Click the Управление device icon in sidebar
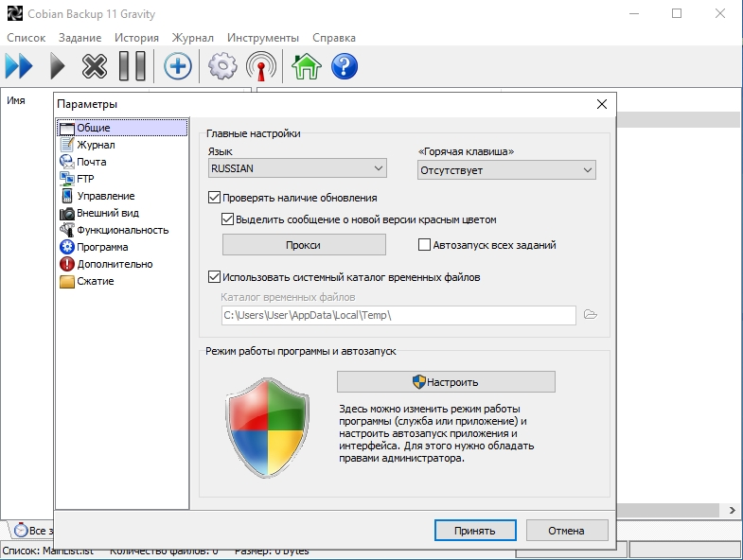The height and width of the screenshot is (560, 743). coord(67,196)
